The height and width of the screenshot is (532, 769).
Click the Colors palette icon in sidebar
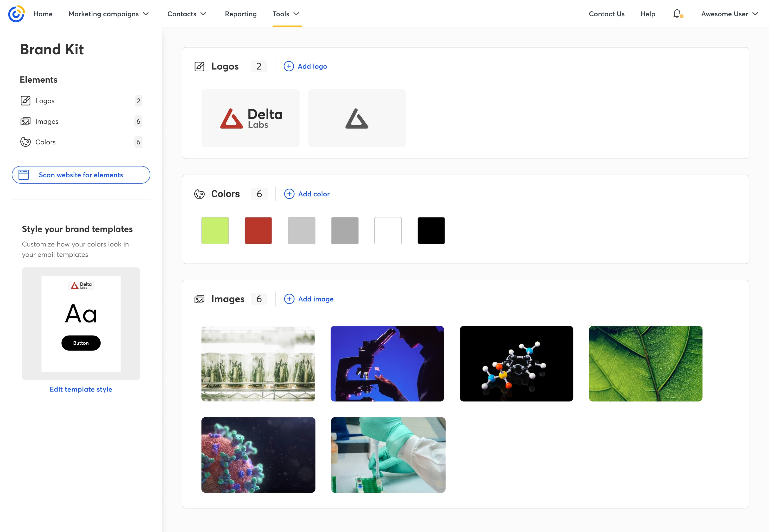click(25, 142)
